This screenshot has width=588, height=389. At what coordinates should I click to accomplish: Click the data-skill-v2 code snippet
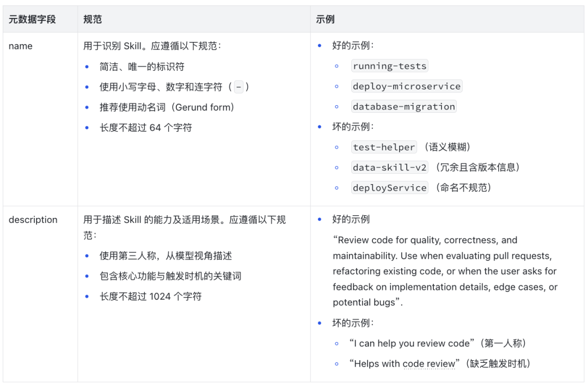(x=390, y=167)
